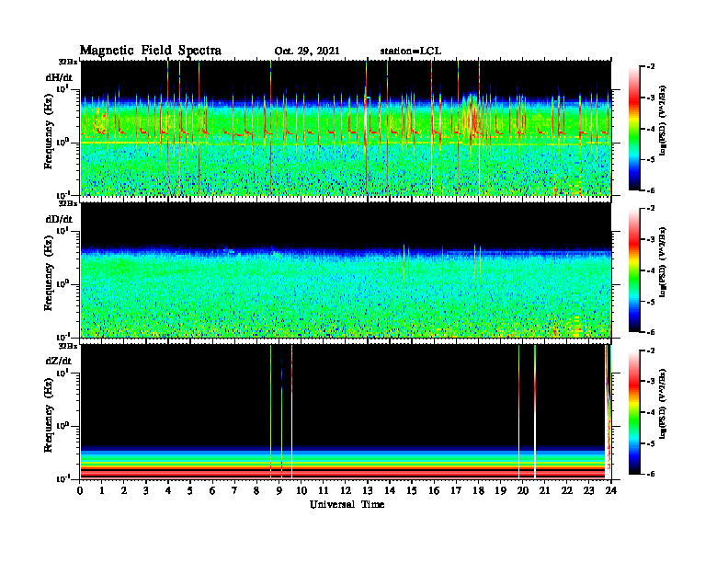The height and width of the screenshot is (563, 728).
Task: Click time axis tick label "20"
Action: (522, 490)
